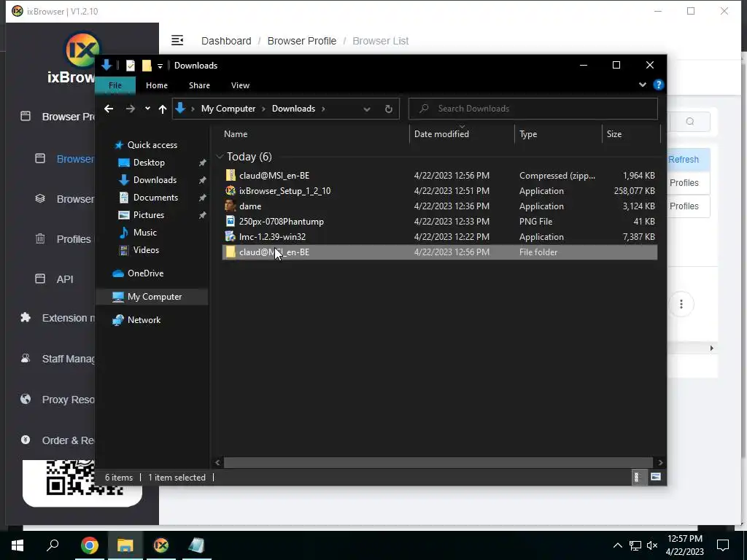Open the File ribbon tab
This screenshot has height=560, width=747.
click(115, 85)
